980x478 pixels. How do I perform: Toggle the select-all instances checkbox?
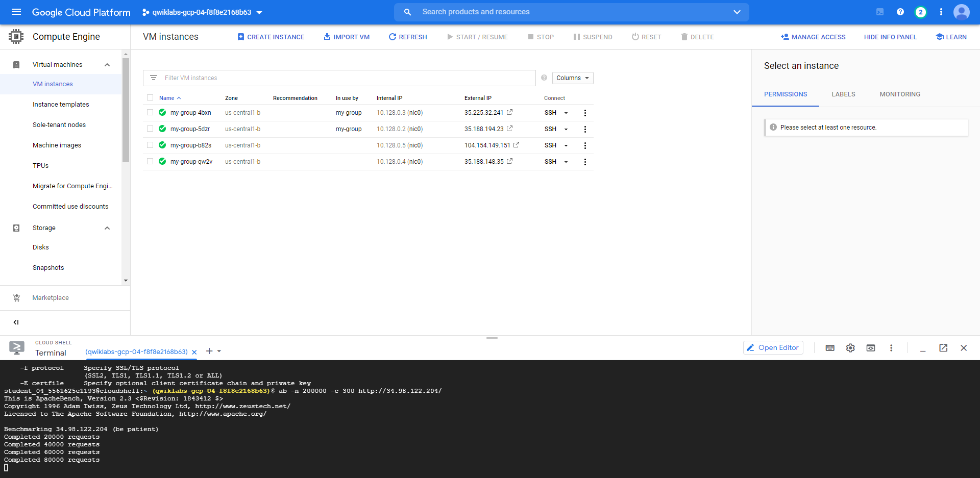pos(150,97)
